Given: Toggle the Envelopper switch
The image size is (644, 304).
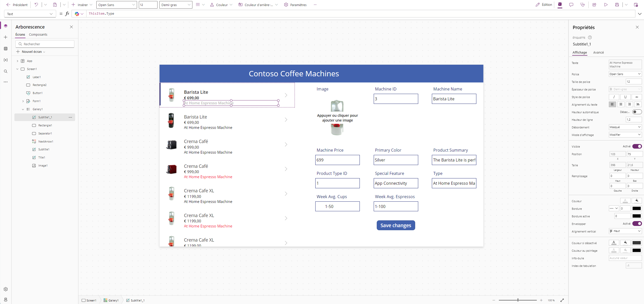Looking at the screenshot, I should pos(637,224).
